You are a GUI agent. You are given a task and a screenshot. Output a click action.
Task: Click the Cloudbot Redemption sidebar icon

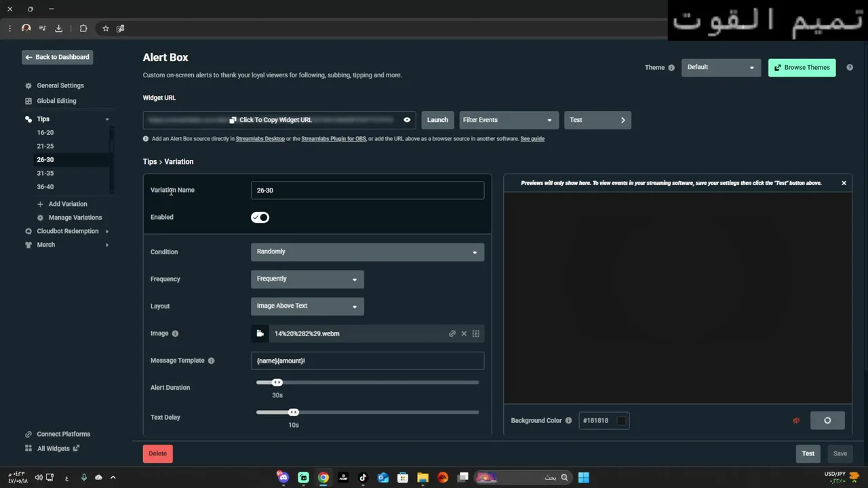[x=28, y=231]
